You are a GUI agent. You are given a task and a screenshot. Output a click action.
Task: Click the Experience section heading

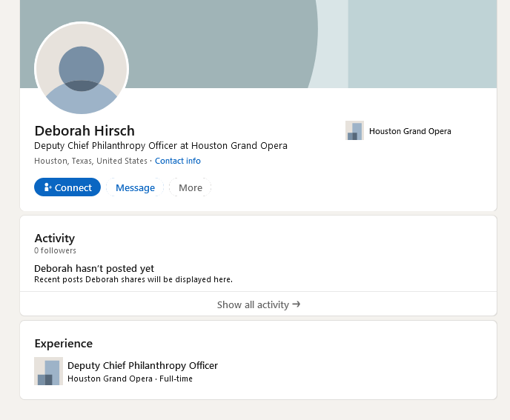(64, 343)
